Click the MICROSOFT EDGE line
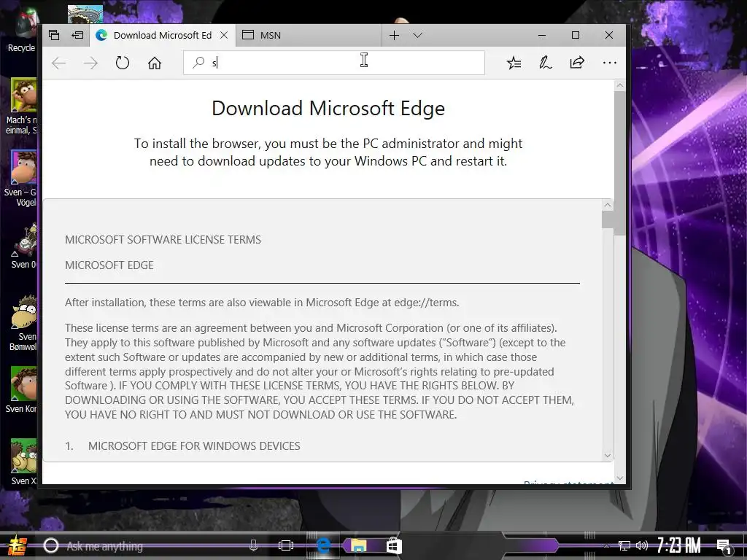Viewport: 747px width, 560px height. (x=109, y=265)
